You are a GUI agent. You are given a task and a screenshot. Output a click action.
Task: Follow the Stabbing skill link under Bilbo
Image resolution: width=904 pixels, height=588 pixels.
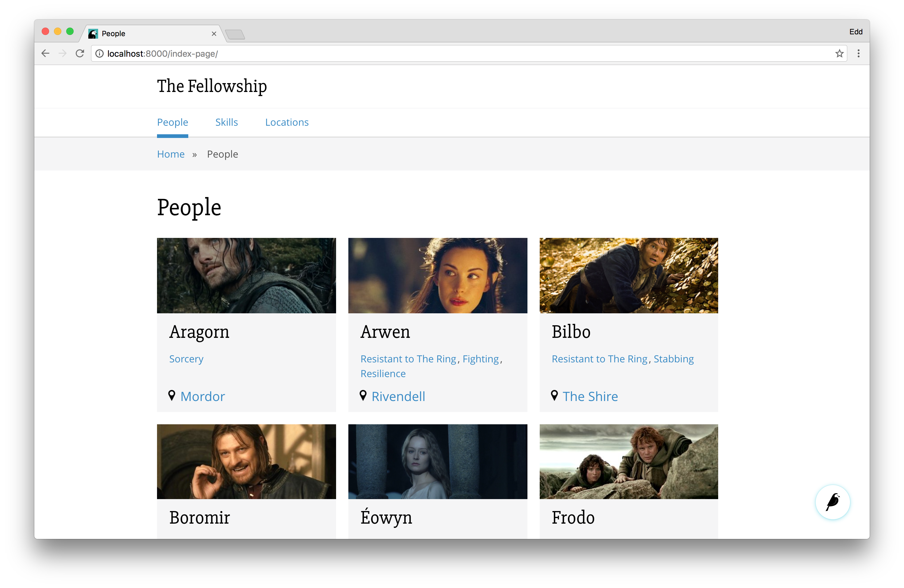click(673, 359)
